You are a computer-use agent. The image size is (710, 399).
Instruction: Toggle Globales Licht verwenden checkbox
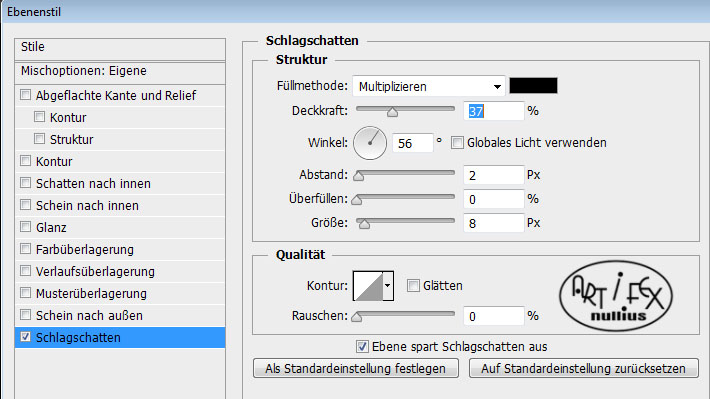point(457,143)
